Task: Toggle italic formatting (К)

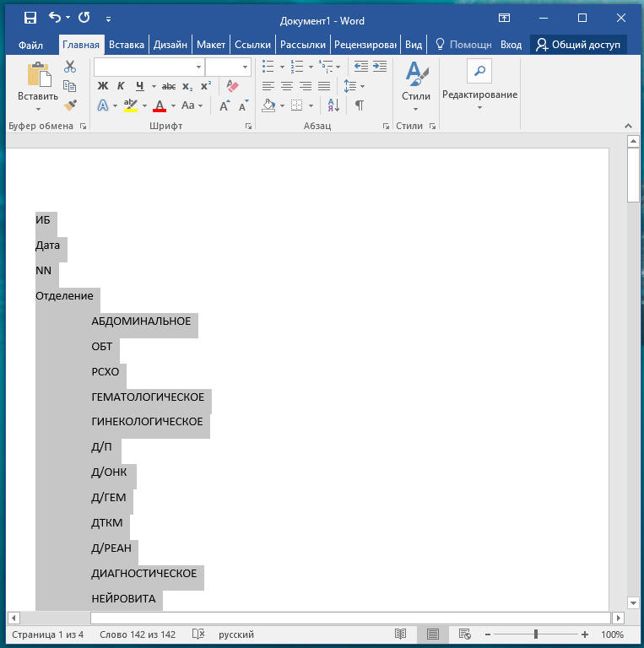Action: (121, 86)
